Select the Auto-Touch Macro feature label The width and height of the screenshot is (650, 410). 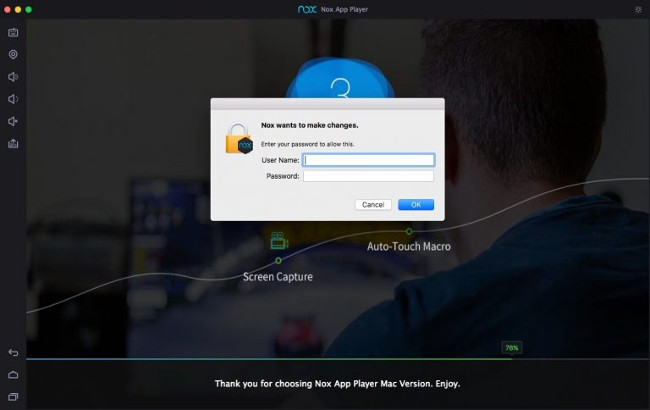[x=408, y=246]
